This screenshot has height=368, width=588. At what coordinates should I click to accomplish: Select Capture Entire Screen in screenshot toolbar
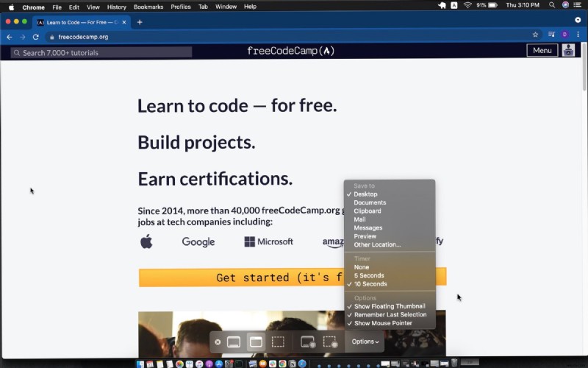click(x=234, y=342)
